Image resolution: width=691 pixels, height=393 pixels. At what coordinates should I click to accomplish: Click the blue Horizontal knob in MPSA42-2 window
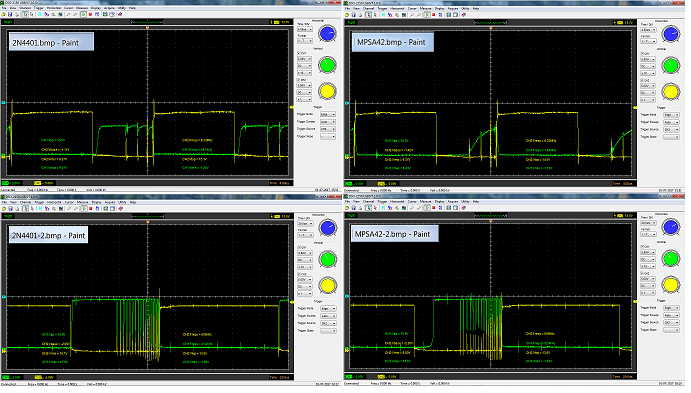pos(670,227)
